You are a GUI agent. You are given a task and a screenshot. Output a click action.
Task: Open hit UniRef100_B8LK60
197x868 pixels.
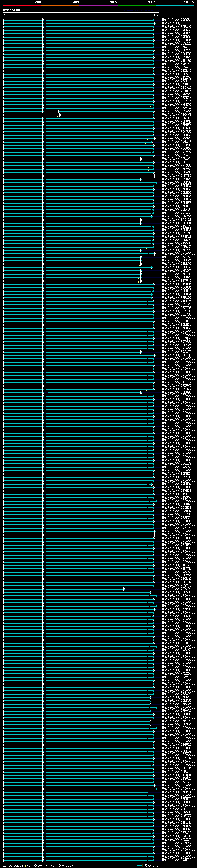click(177, 267)
